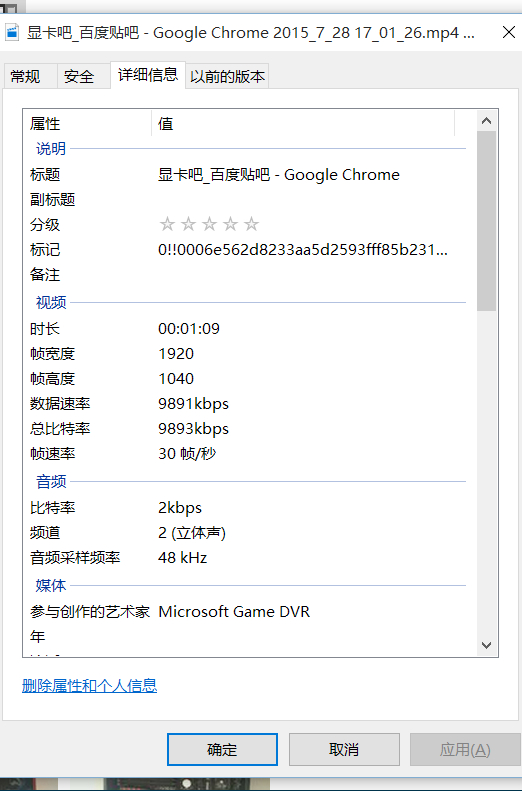Screen dimensions: 522x791
Task: Click the 属性 column header
Action: click(x=87, y=124)
